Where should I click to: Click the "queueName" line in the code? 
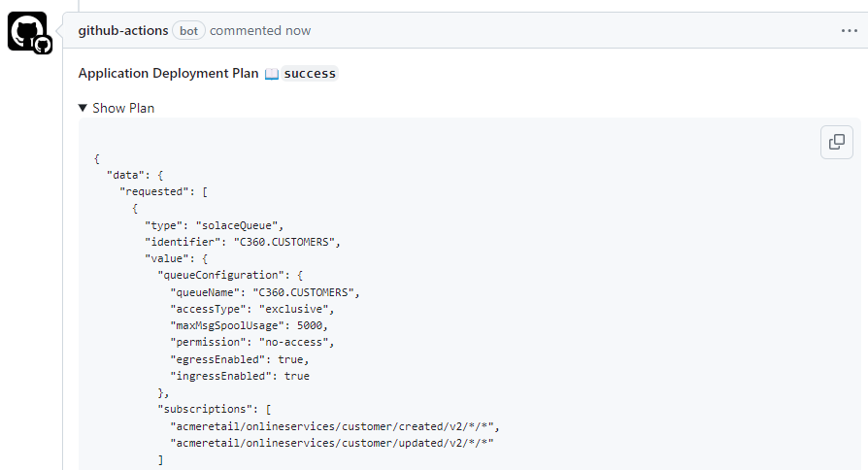(x=266, y=291)
